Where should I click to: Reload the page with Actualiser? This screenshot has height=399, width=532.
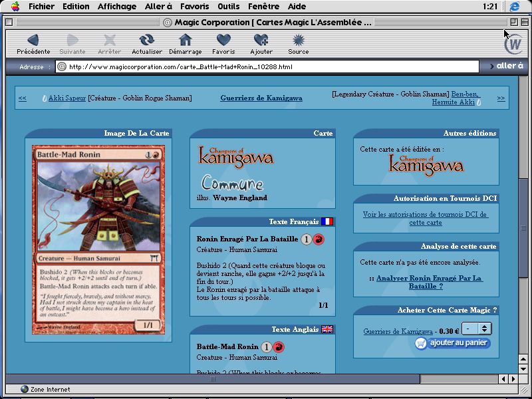146,44
